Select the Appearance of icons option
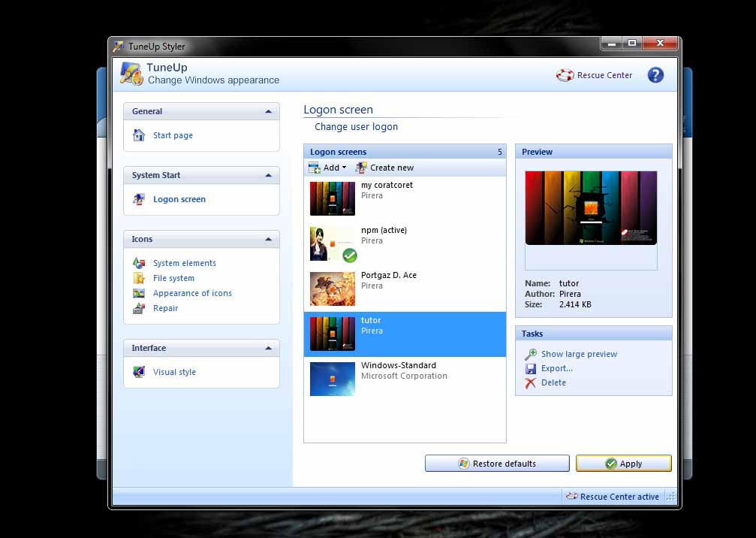The height and width of the screenshot is (538, 756). (140, 293)
